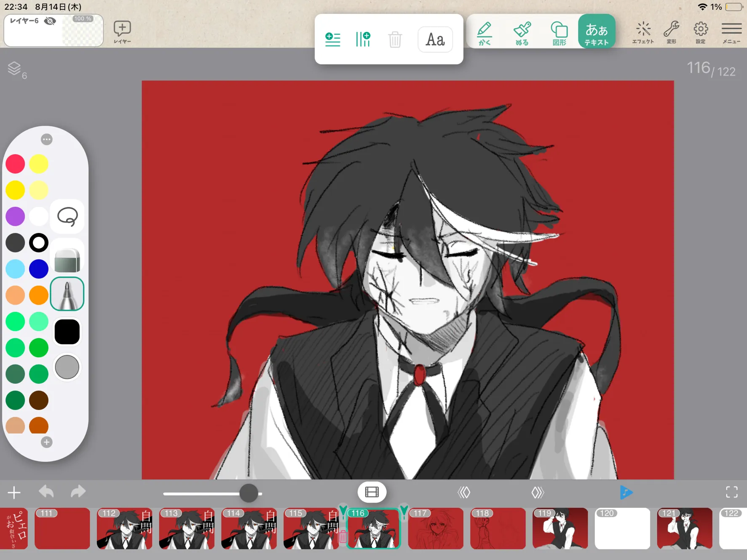
Task: Redo the last action
Action: [x=78, y=492]
